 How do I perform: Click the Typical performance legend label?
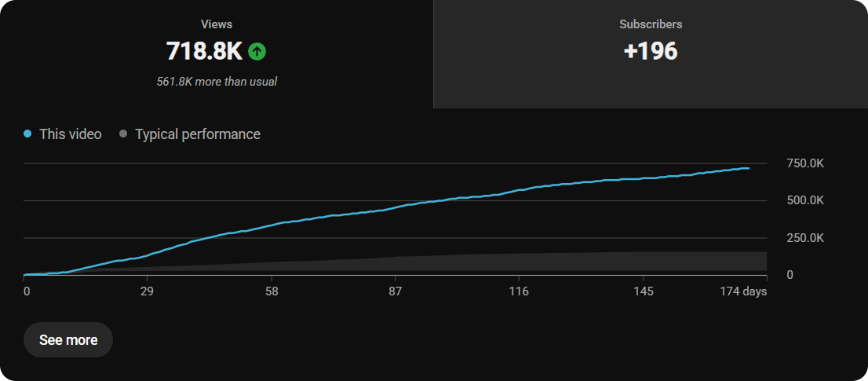pos(198,134)
